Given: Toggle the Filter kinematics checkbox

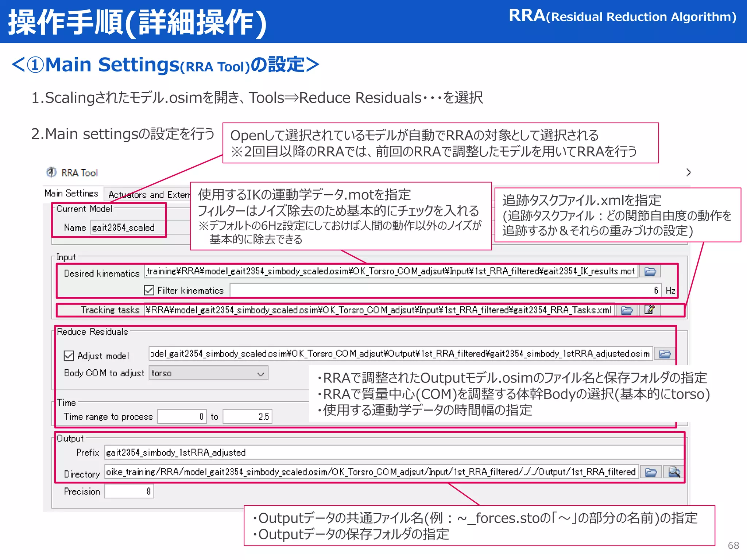Looking at the screenshot, I should click(149, 290).
